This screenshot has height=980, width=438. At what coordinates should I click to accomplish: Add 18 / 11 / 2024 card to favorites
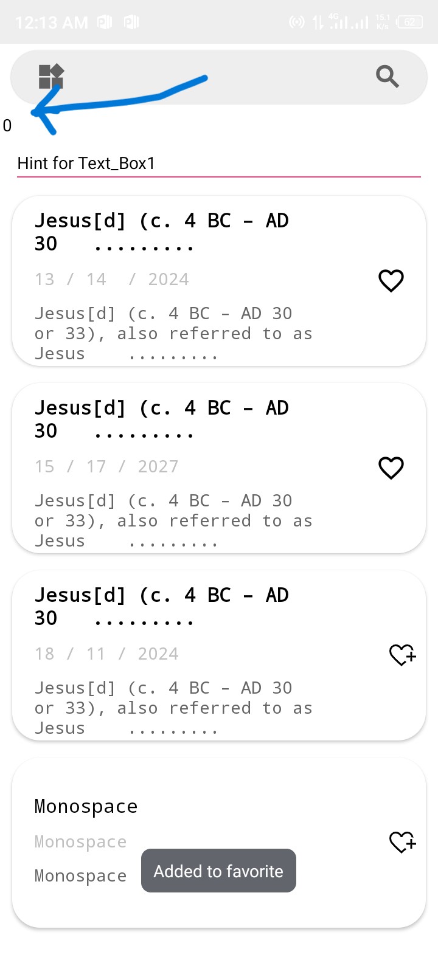click(402, 655)
